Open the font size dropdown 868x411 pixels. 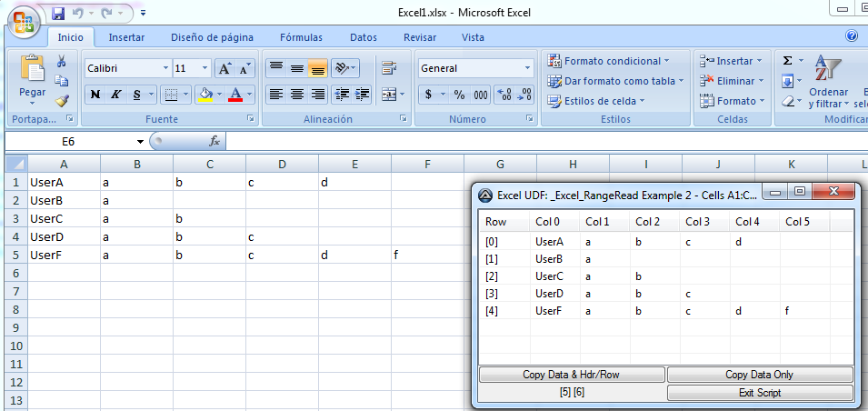(x=205, y=69)
